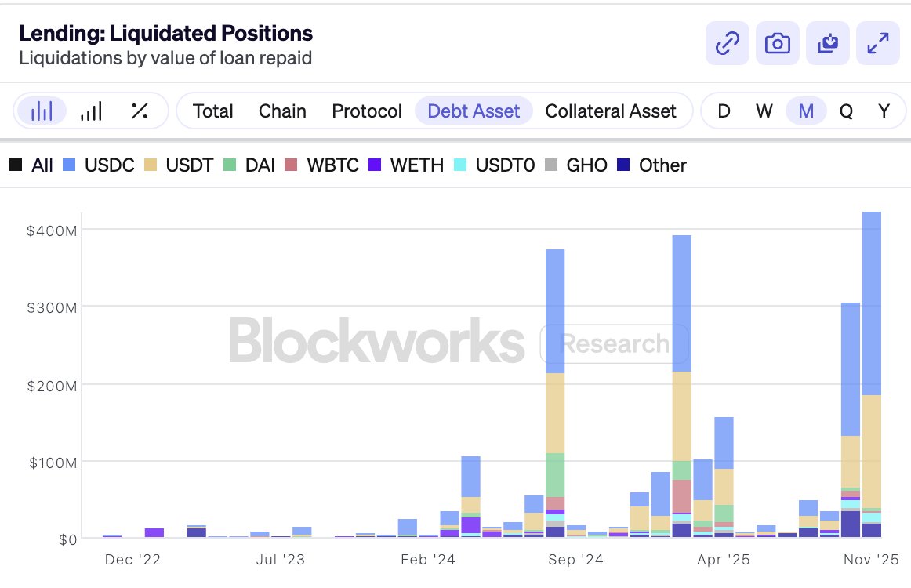911x588 pixels.
Task: Set interval to daily (D)
Action: click(x=724, y=111)
